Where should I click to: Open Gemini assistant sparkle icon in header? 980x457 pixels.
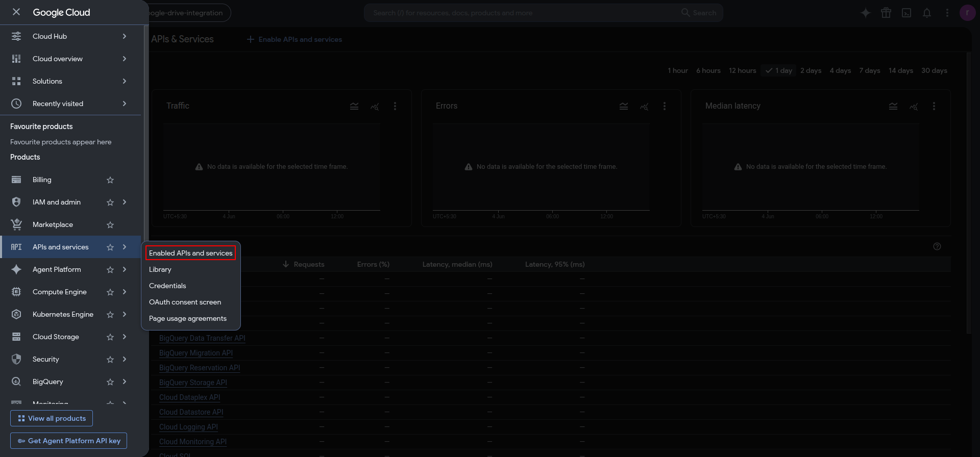point(866,13)
